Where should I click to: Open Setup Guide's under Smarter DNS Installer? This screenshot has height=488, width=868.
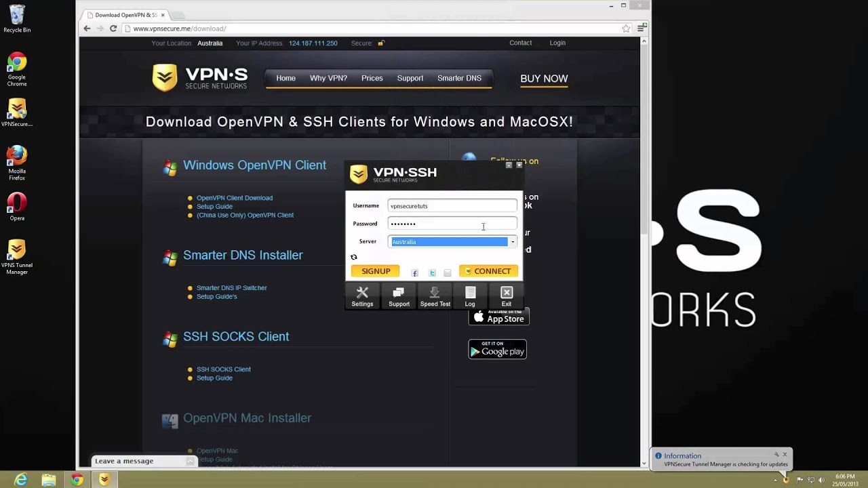216,297
